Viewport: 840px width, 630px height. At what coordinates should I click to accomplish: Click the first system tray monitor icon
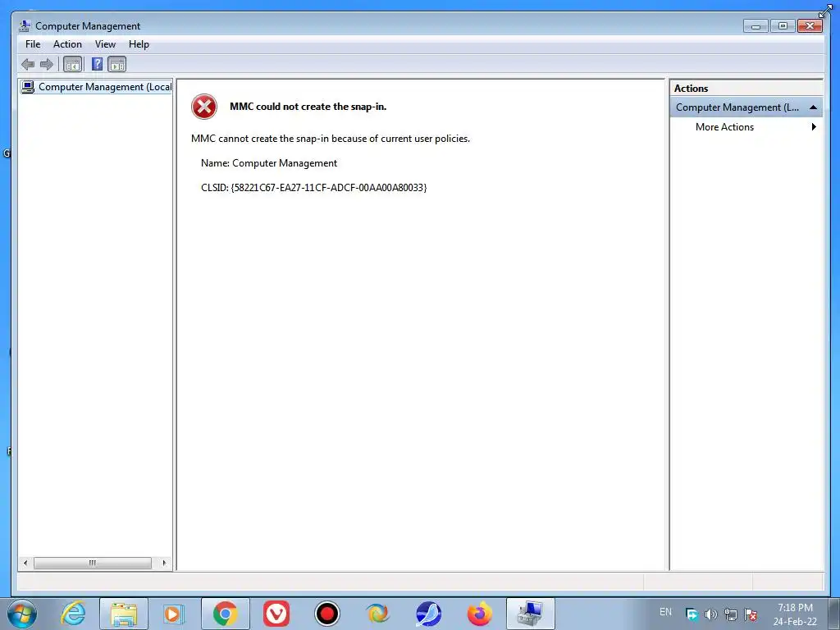692,614
